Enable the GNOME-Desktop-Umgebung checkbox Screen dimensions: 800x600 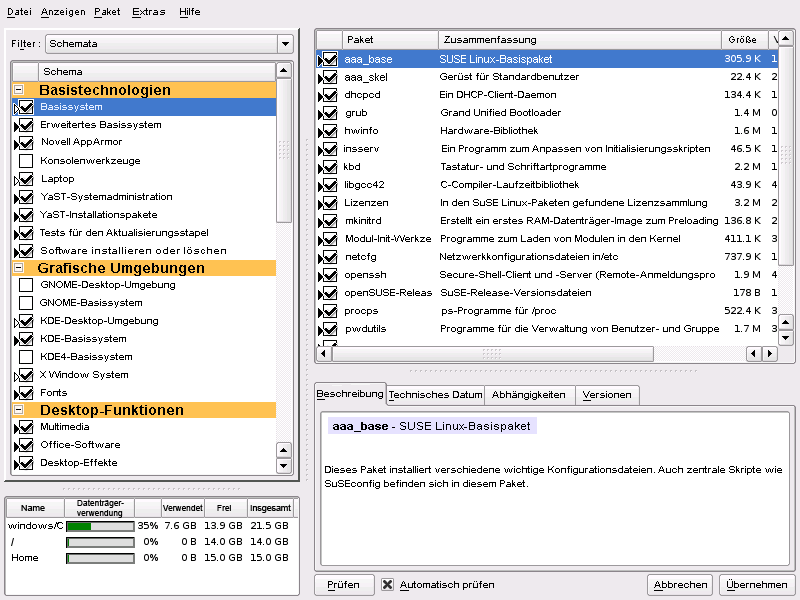click(x=26, y=285)
